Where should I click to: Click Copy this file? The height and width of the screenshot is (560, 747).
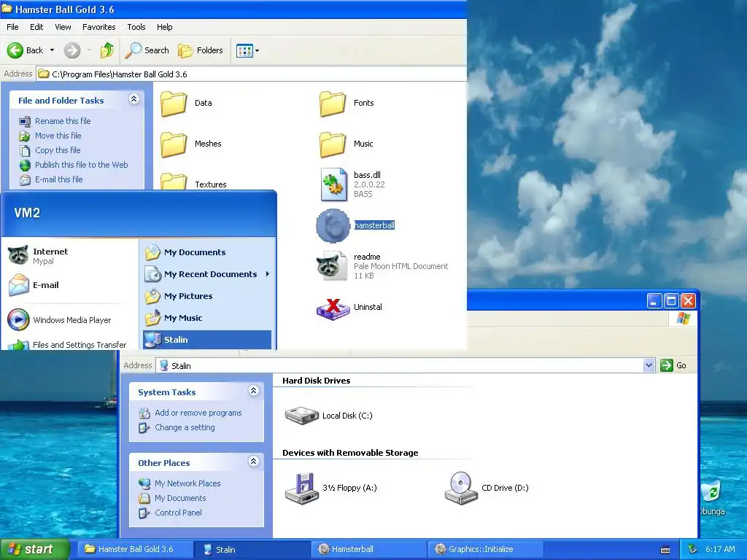(x=58, y=150)
